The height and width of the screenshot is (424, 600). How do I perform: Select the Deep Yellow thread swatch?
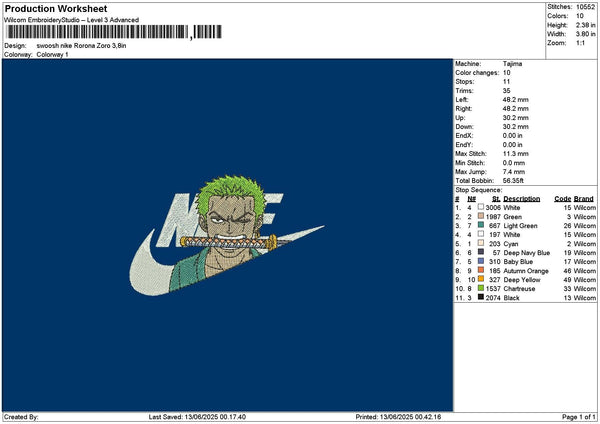coord(481,279)
